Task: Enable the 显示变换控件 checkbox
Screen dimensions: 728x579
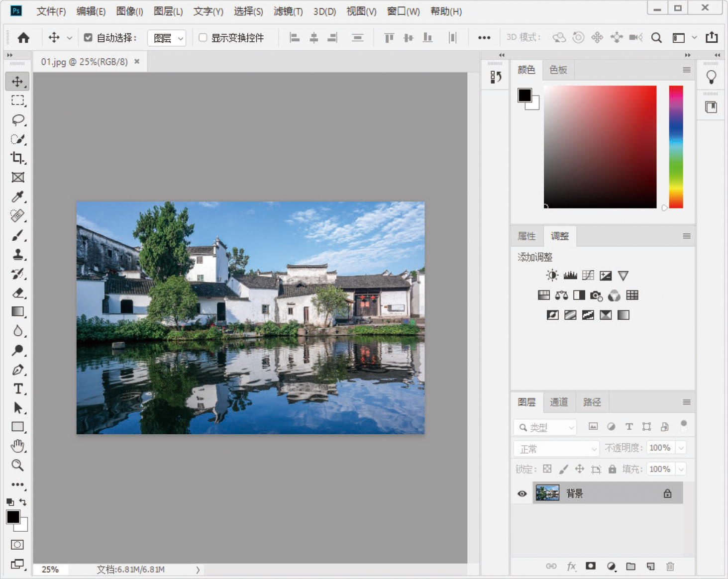Action: pos(203,37)
